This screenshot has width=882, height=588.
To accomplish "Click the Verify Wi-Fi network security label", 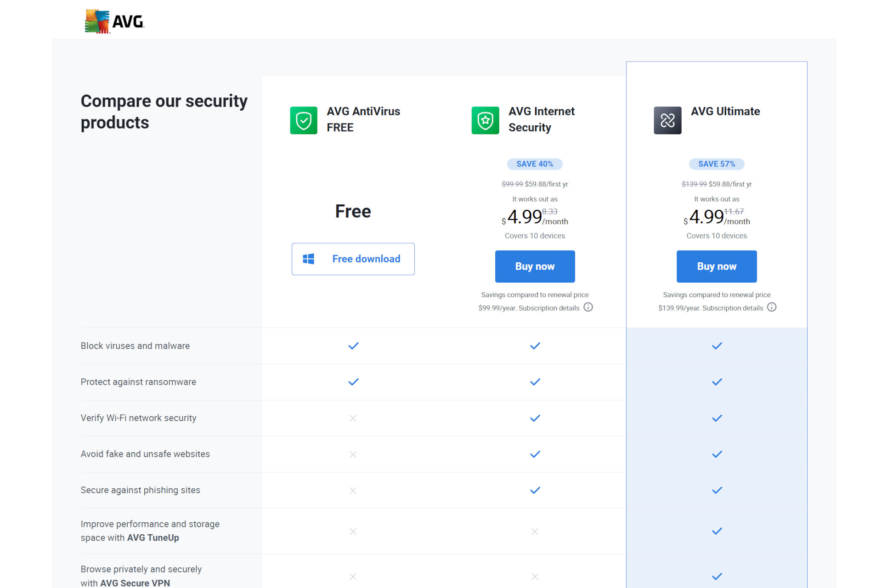I will (138, 418).
